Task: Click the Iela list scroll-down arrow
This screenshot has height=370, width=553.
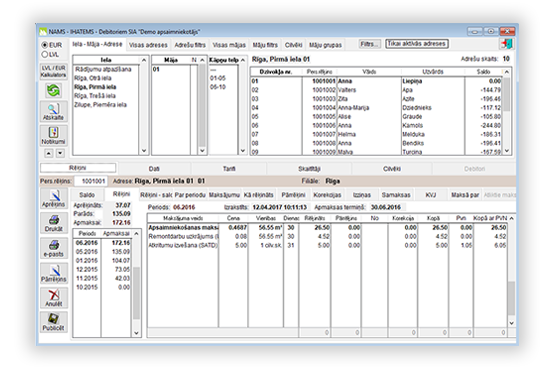Action: [x=144, y=151]
